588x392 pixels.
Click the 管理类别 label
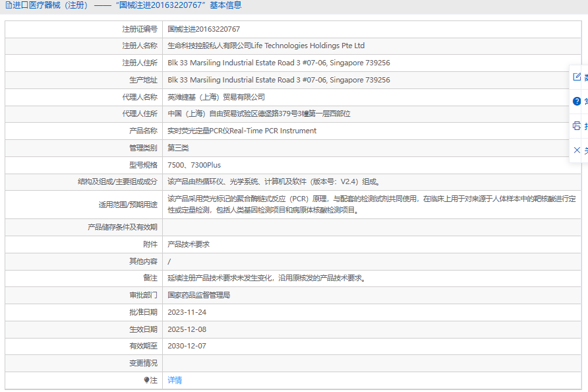(x=143, y=148)
